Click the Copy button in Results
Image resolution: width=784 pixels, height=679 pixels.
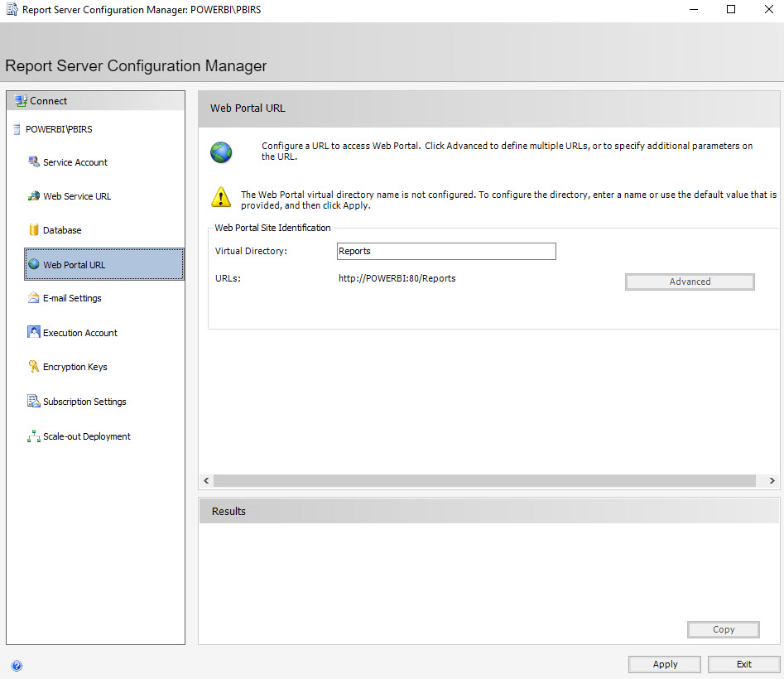[x=723, y=629]
